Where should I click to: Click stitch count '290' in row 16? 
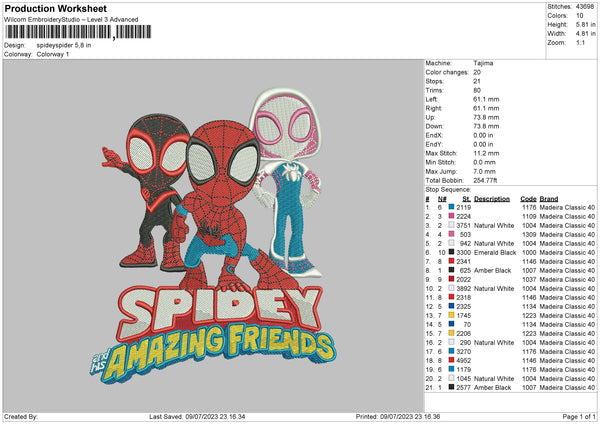465,342
